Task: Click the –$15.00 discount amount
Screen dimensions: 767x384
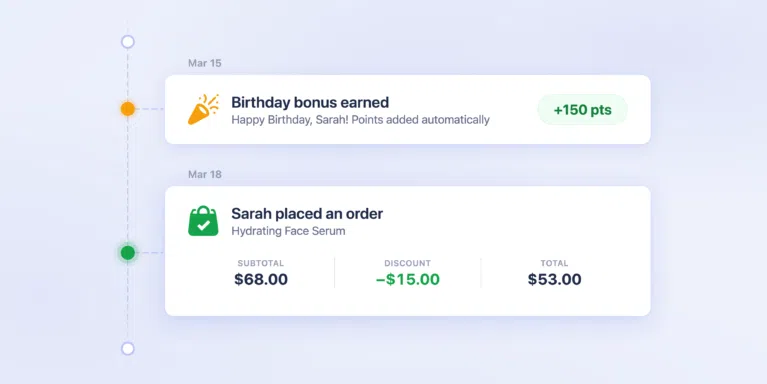Action: click(407, 279)
